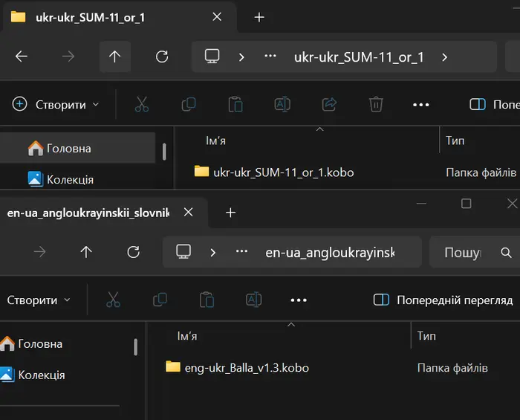520x420 pixels.
Task: Click the forward arrow in the ukr-ukr_SUM-11_or_1 window
Action: click(68, 56)
